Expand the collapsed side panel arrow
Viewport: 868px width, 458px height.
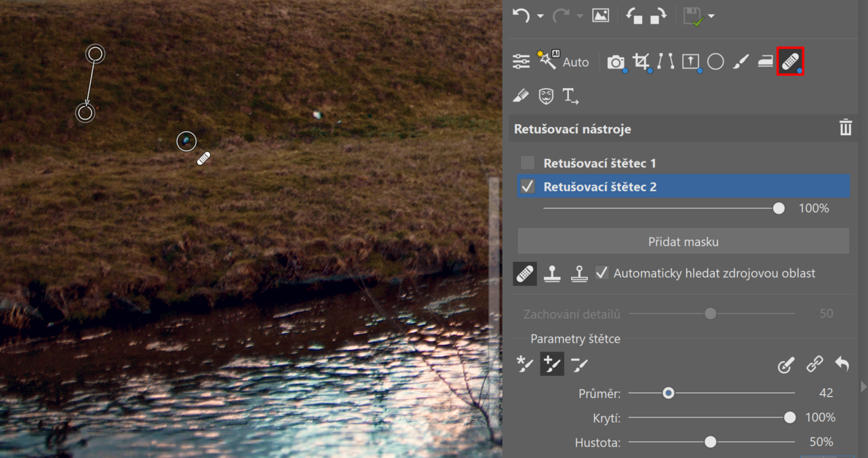coord(863,387)
